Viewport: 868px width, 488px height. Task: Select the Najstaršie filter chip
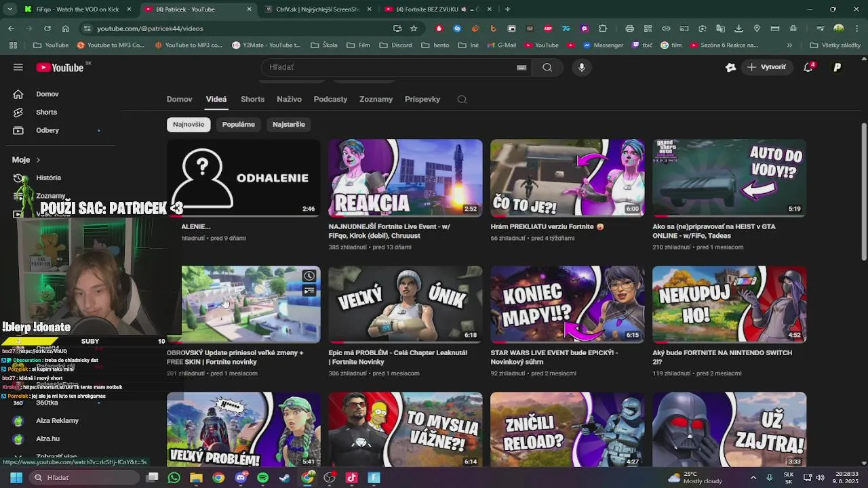click(289, 124)
